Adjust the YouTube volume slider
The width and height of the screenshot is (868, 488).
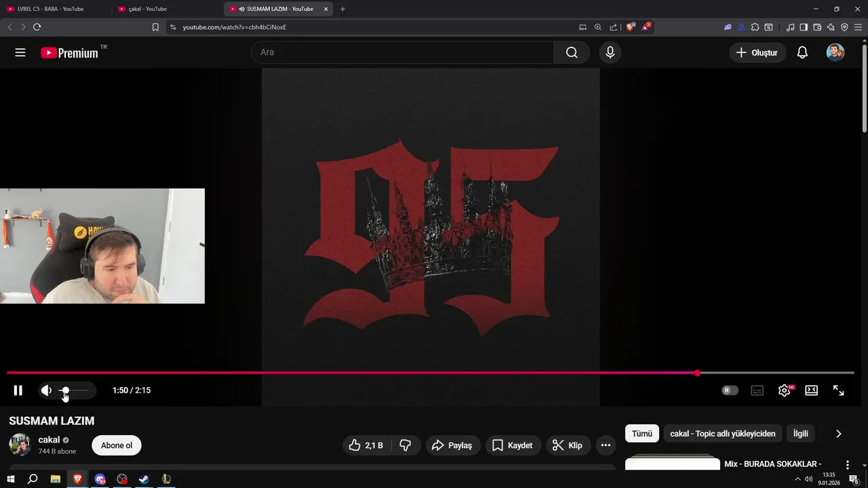click(x=74, y=390)
